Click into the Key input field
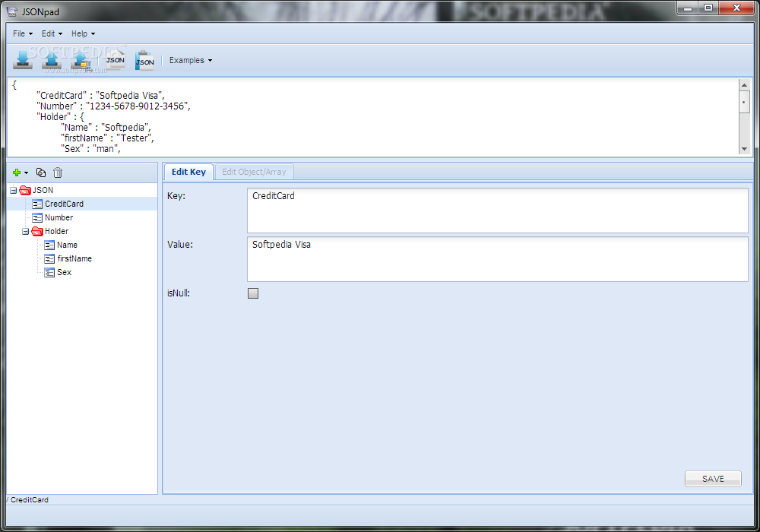The width and height of the screenshot is (760, 532). point(498,211)
